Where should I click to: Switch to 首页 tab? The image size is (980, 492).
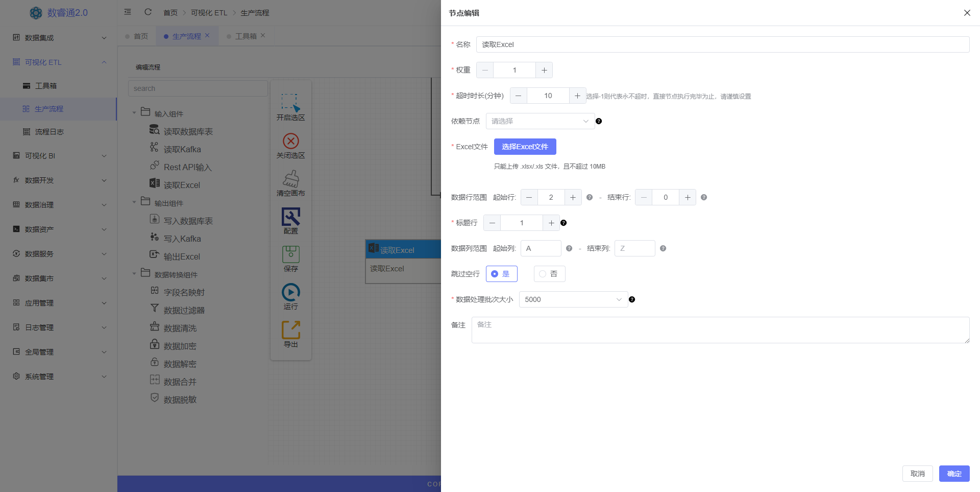(x=137, y=36)
